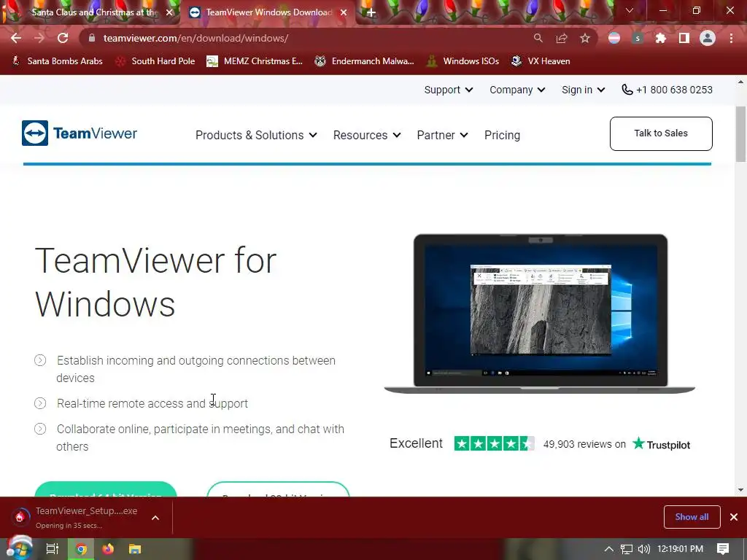Expand the Company dropdown
Viewport: 747px width, 560px height.
[x=517, y=90]
